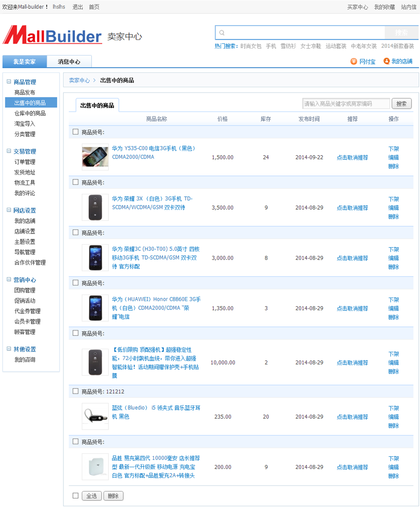This screenshot has height=511, width=420.
Task: Switch to the 我是卖家 tab
Action: click(24, 62)
